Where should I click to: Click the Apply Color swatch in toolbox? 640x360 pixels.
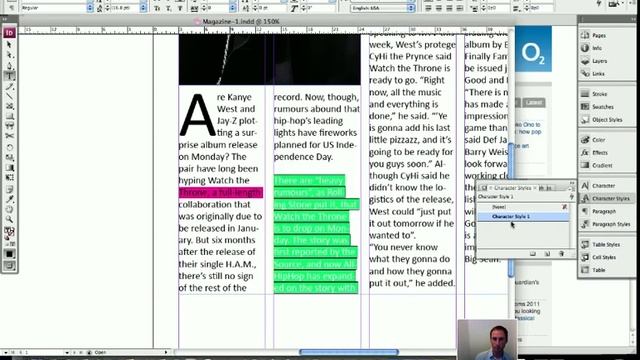(x=9, y=254)
